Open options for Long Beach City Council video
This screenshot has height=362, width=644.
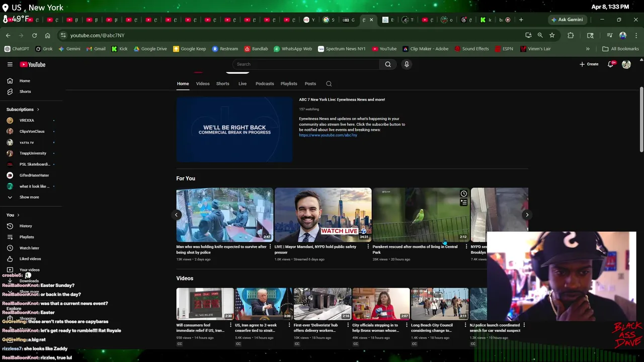pos(465,325)
